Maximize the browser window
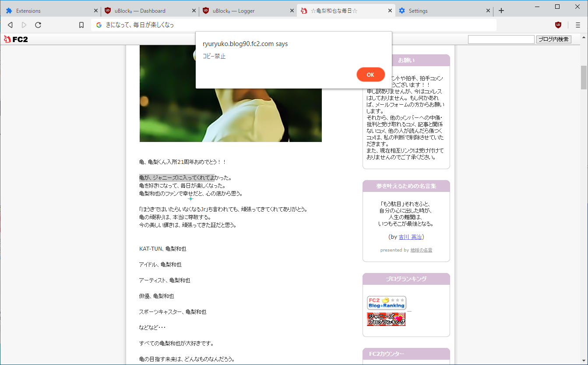This screenshot has height=365, width=588. coord(557,6)
